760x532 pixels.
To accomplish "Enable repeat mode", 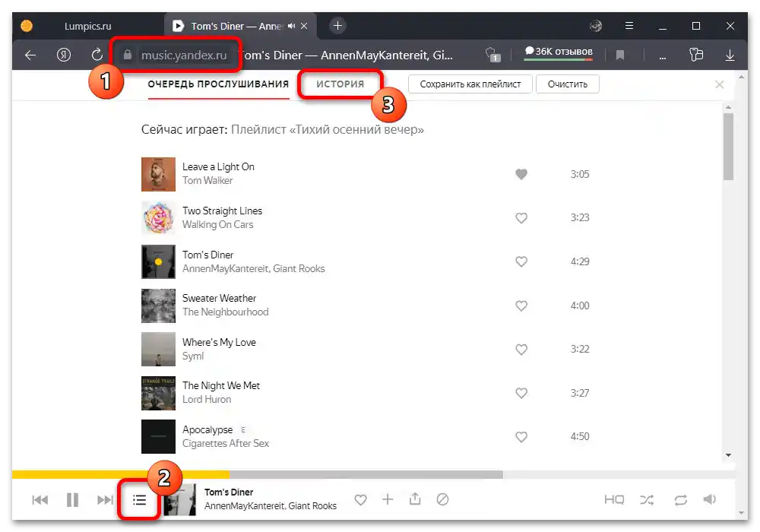I will coord(680,499).
